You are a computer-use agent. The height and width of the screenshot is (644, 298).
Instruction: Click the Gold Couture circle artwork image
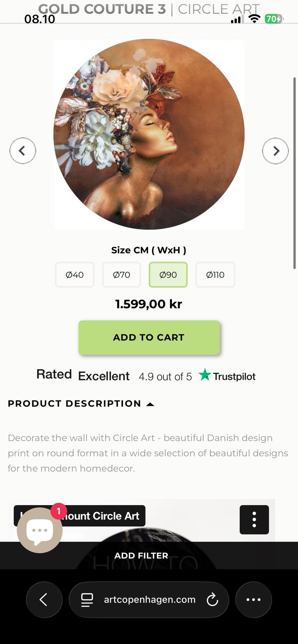[x=149, y=134]
